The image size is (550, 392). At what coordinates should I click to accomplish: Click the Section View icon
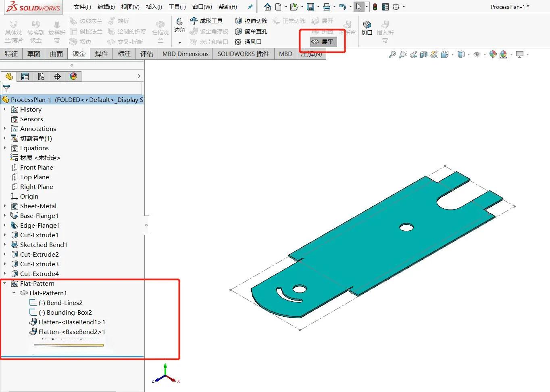(x=423, y=54)
